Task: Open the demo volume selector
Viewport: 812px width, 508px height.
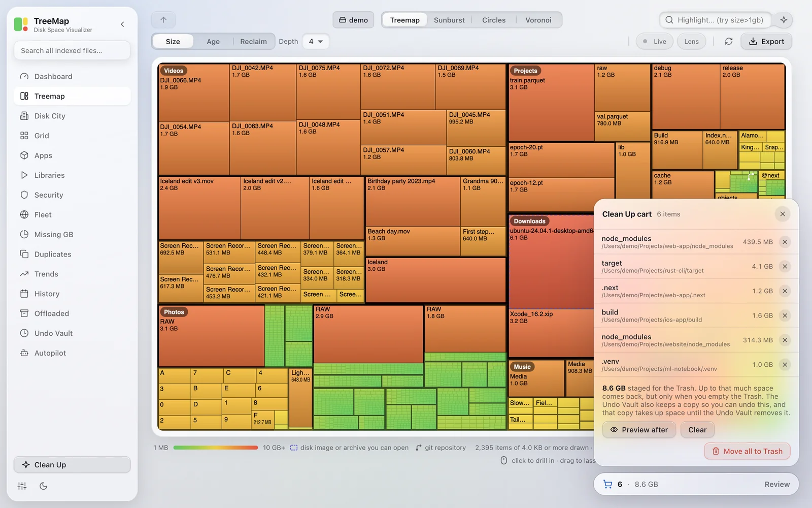Action: tap(353, 20)
